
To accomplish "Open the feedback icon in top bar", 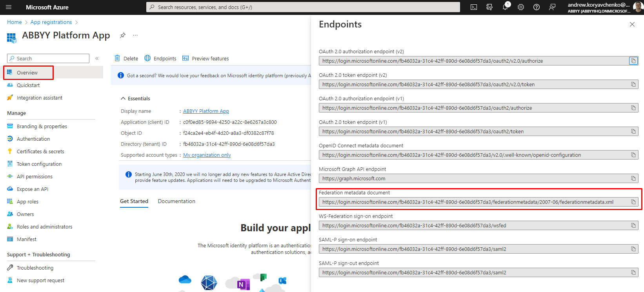I will click(552, 7).
